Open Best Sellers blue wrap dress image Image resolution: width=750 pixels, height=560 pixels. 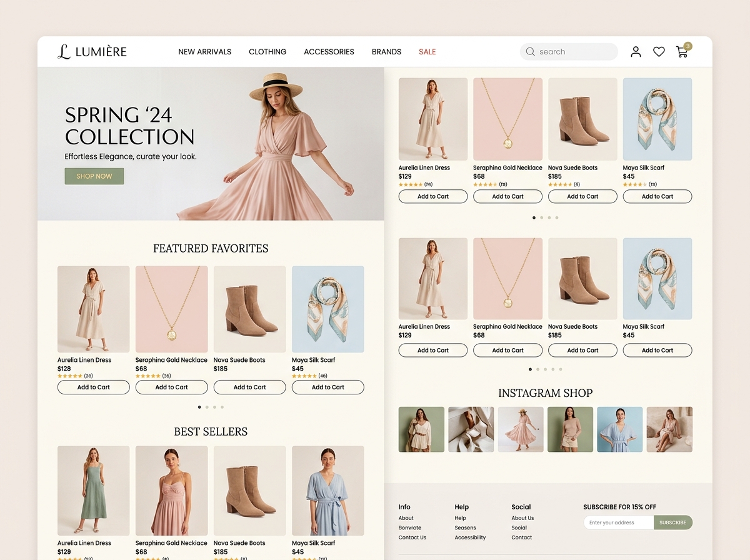[x=328, y=491]
